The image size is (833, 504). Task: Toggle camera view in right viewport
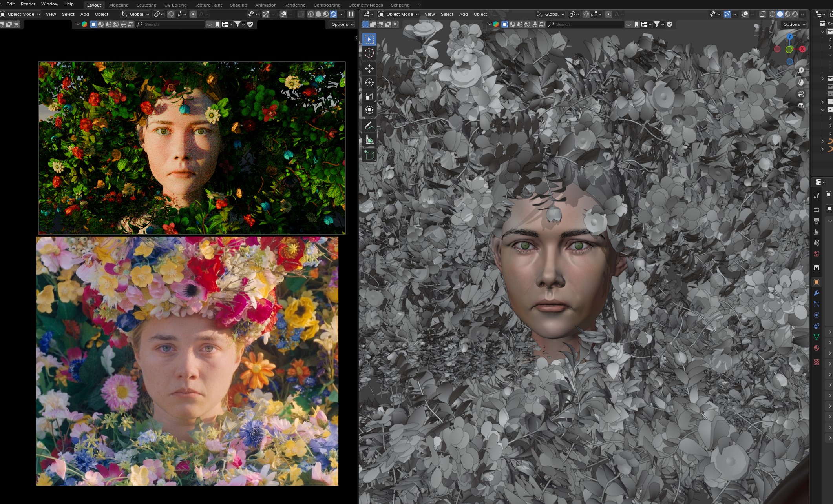[x=801, y=94]
